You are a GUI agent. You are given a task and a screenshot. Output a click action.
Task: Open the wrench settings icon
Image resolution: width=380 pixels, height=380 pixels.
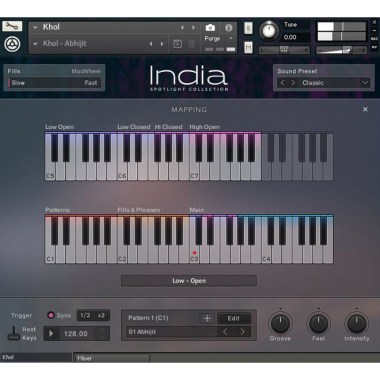click(12, 26)
